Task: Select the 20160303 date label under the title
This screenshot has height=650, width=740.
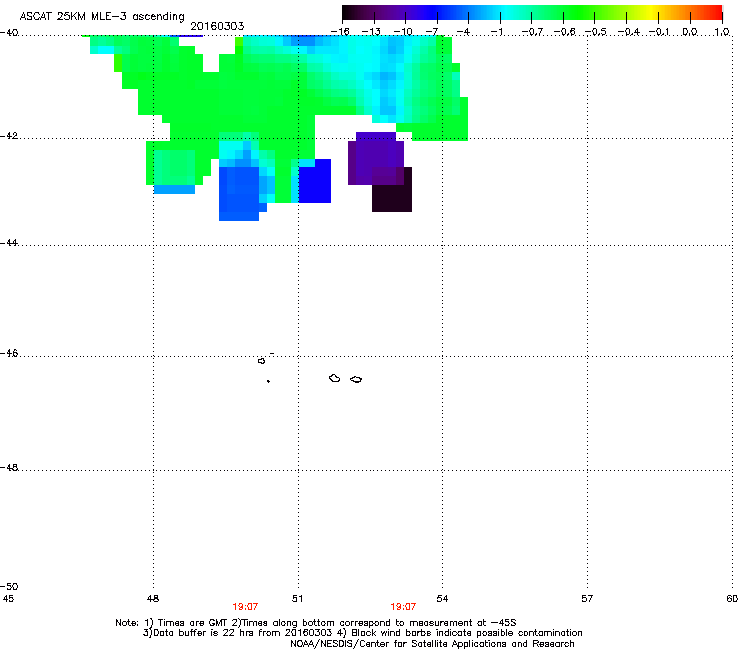Action: tap(217, 26)
